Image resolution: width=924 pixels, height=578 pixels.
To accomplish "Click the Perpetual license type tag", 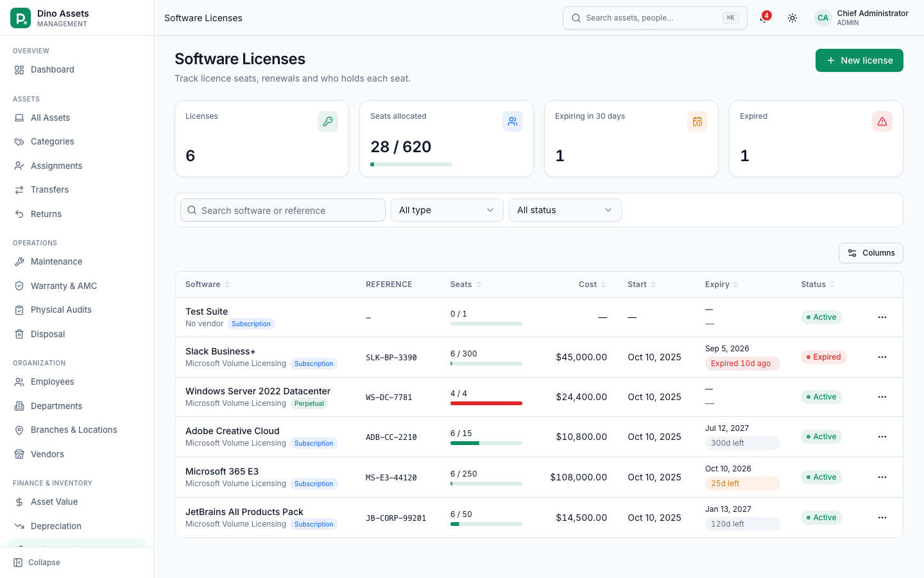I will (309, 403).
